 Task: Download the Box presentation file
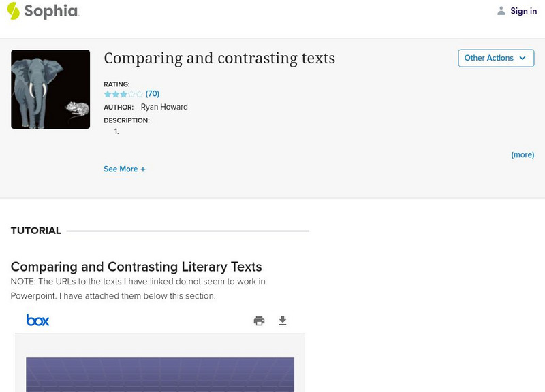click(x=283, y=321)
